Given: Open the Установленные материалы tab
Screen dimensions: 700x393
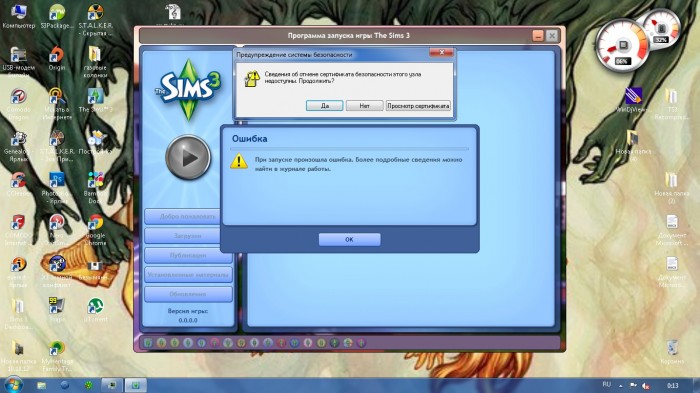Looking at the screenshot, I should point(188,275).
